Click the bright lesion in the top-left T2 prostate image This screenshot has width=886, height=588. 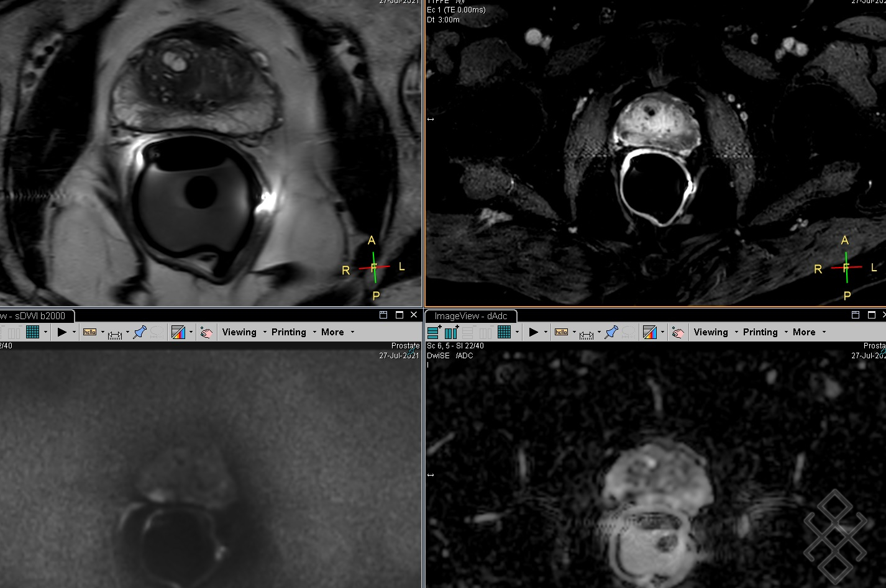pyautogui.click(x=173, y=61)
